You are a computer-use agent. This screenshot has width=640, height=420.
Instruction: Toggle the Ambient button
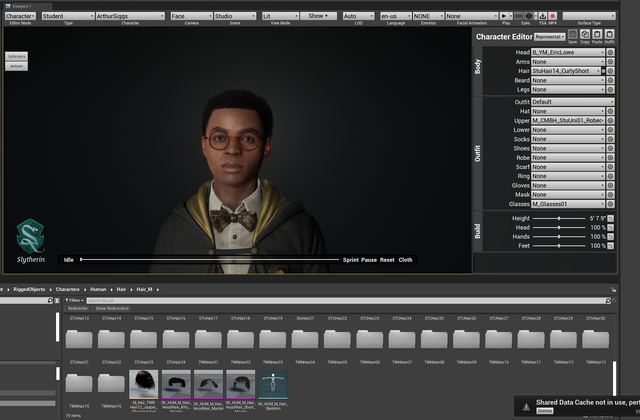pyautogui.click(x=16, y=66)
